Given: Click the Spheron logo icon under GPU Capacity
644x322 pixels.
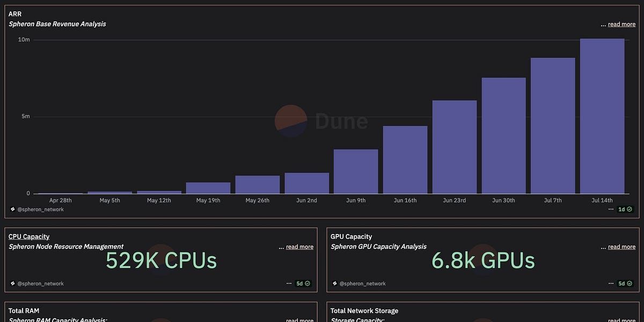Looking at the screenshot, I should point(335,283).
